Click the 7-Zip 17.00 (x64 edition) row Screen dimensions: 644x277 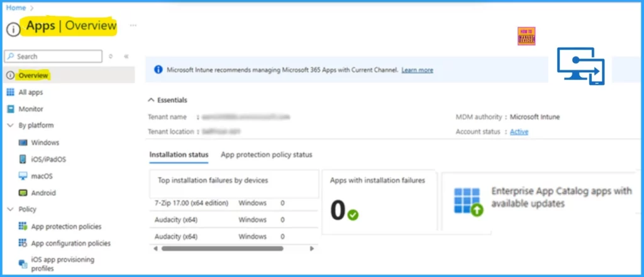234,203
